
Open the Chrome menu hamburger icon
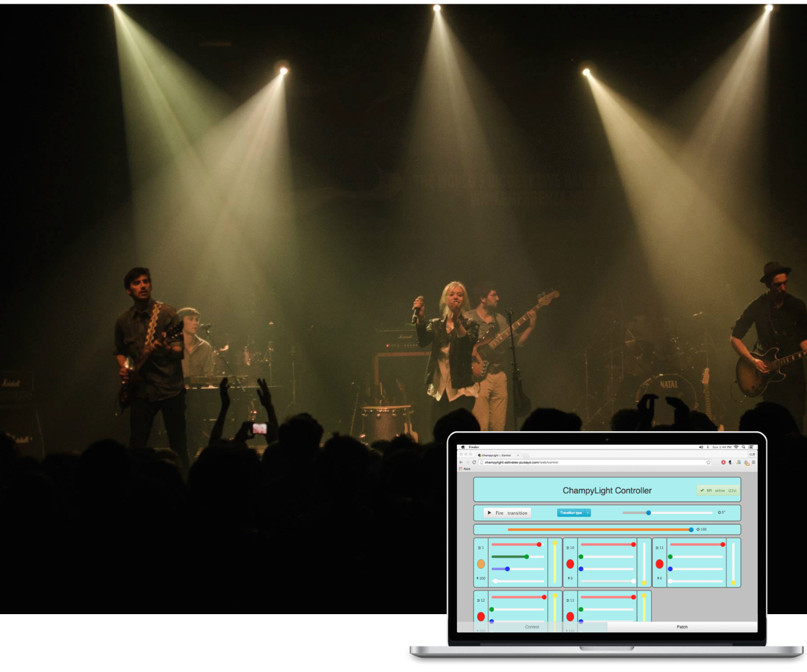753,462
